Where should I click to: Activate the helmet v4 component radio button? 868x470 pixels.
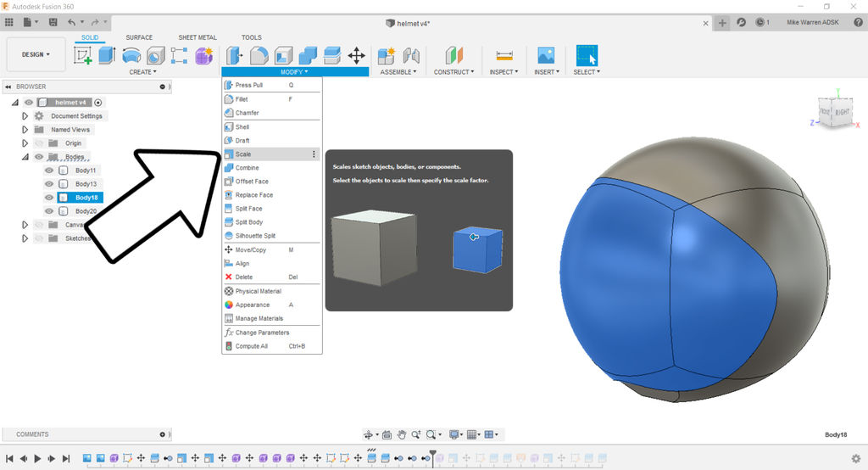click(98, 103)
